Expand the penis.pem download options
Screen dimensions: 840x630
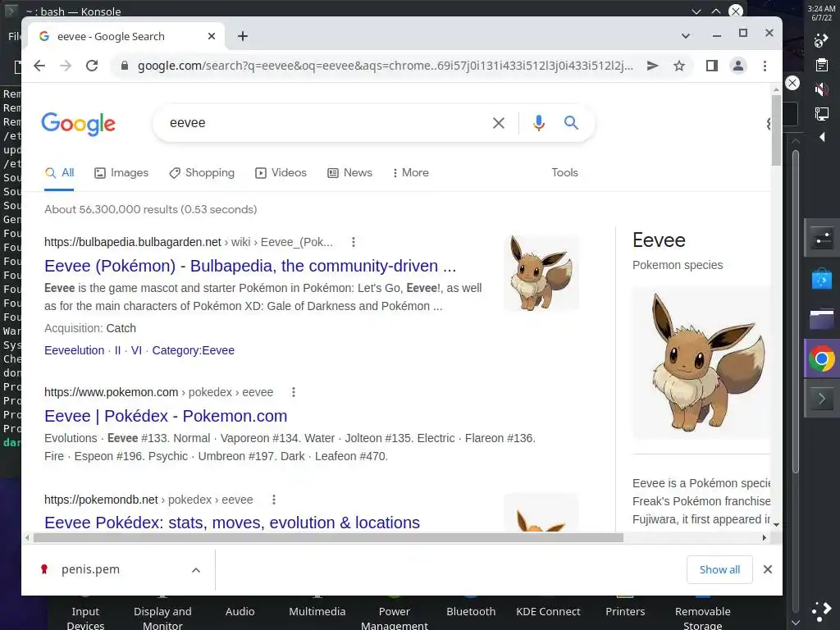tap(196, 570)
